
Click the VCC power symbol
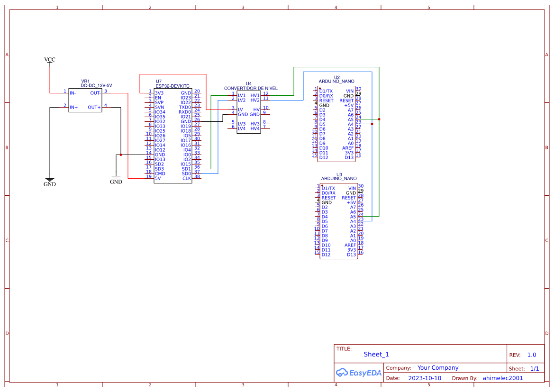pos(49,60)
